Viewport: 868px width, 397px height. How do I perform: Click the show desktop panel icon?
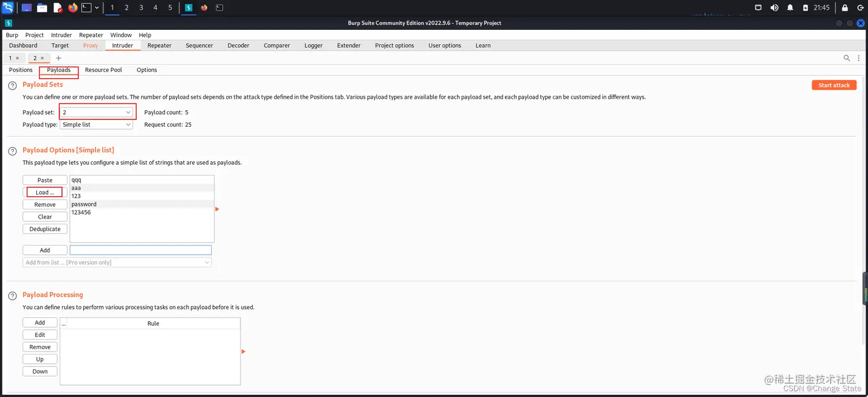[x=26, y=7]
